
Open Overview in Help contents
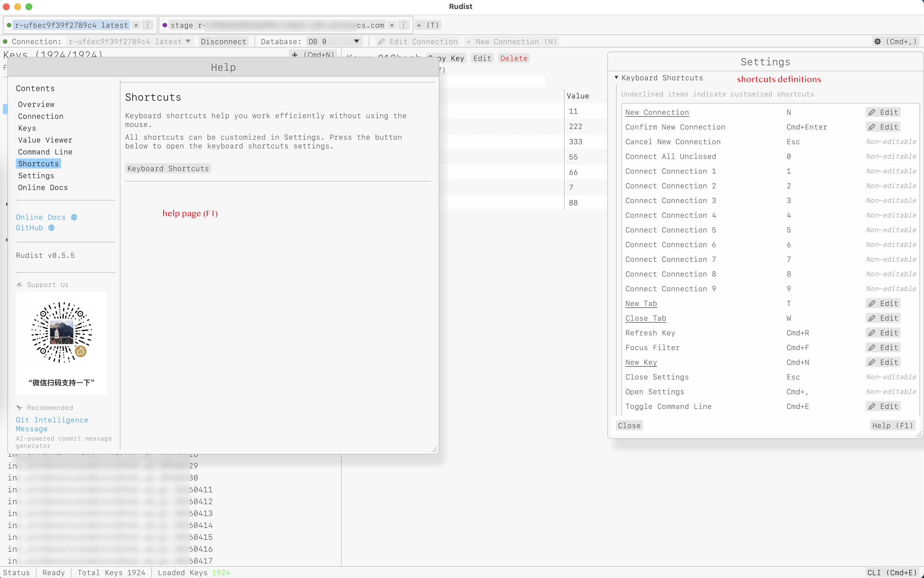point(36,104)
